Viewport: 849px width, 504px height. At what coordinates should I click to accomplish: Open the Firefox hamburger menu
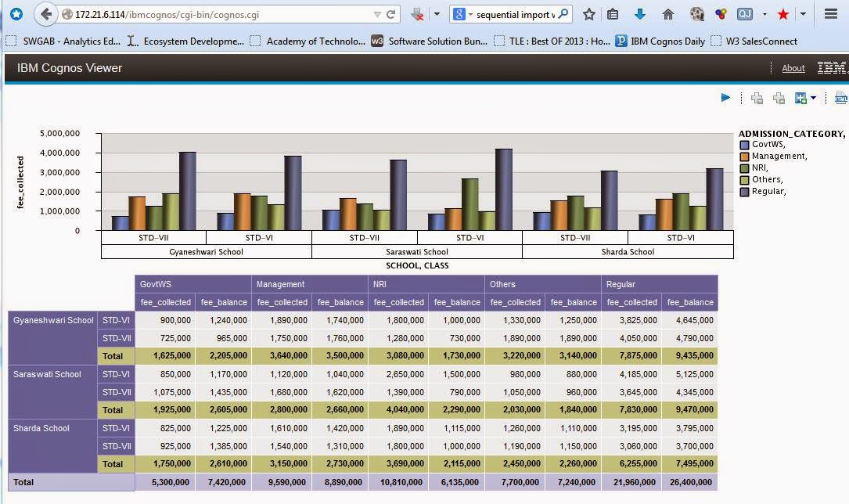pos(831,13)
